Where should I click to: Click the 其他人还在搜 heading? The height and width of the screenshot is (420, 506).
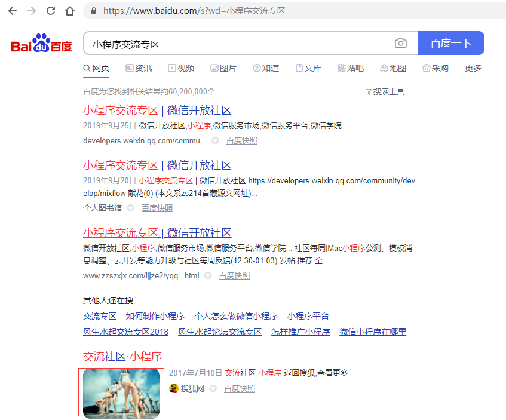point(108,301)
